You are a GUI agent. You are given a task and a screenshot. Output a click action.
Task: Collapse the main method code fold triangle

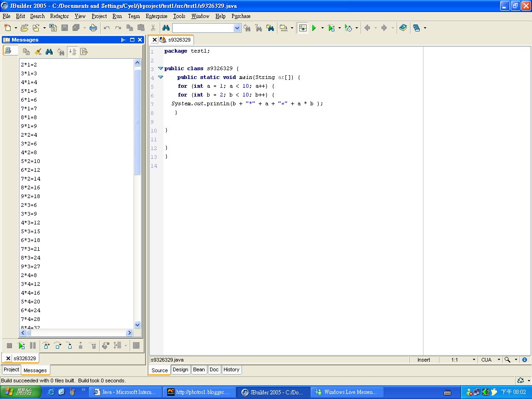click(x=161, y=77)
